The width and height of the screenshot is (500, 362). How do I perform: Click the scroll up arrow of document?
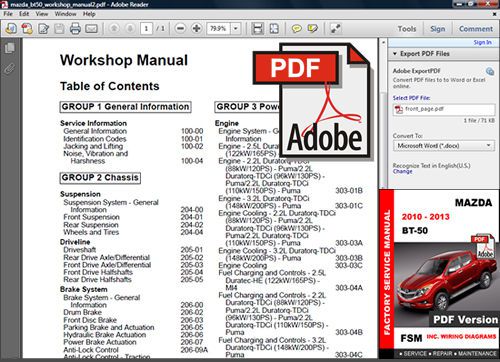click(x=383, y=43)
